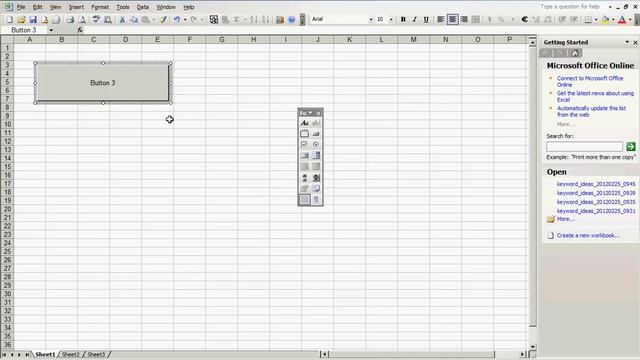Click Connect to Microsoft Office Online link
Screen dimensions: 640x360
590,81
